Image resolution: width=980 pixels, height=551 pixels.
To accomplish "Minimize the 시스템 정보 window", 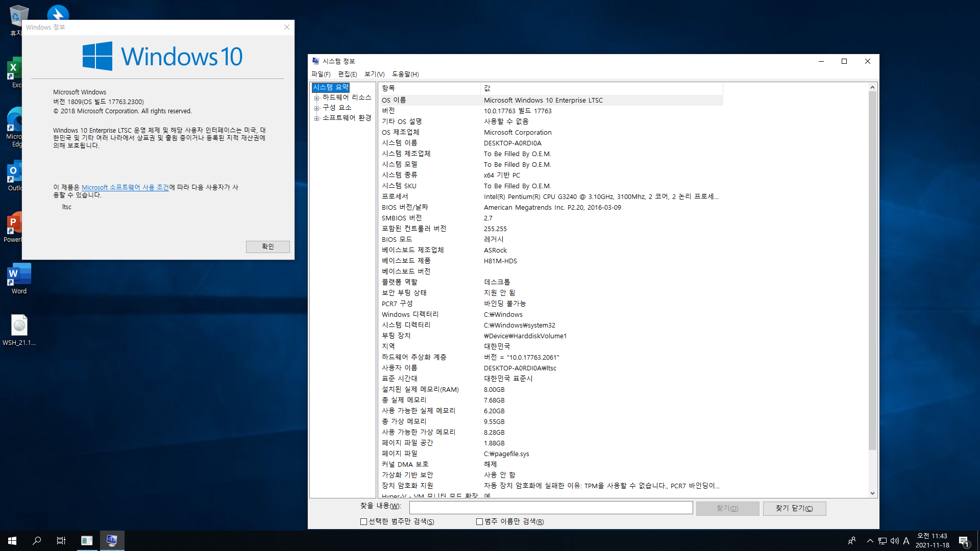I will point(821,61).
